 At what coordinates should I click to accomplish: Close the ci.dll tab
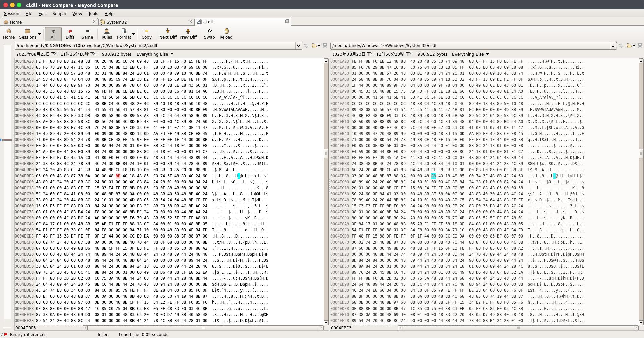287,21
